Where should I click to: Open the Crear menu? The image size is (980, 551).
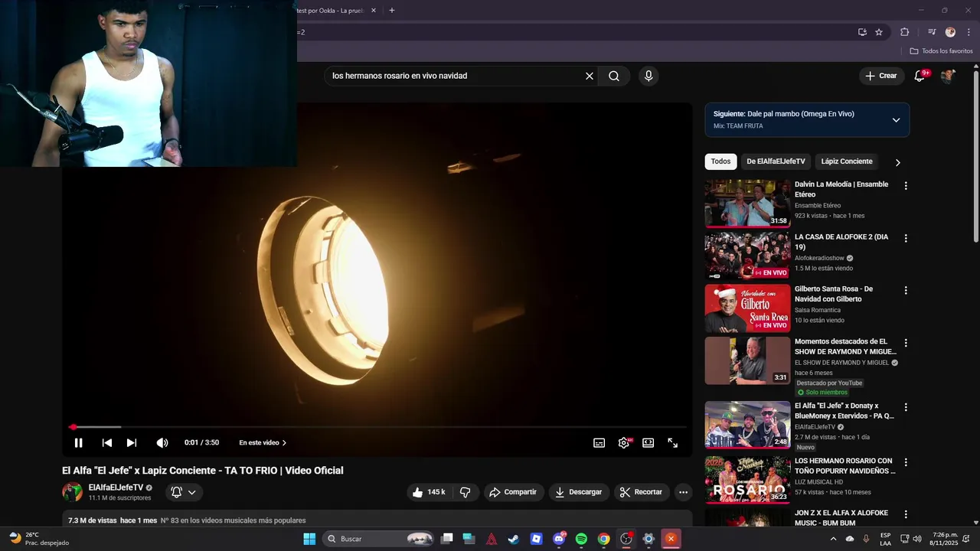point(881,76)
